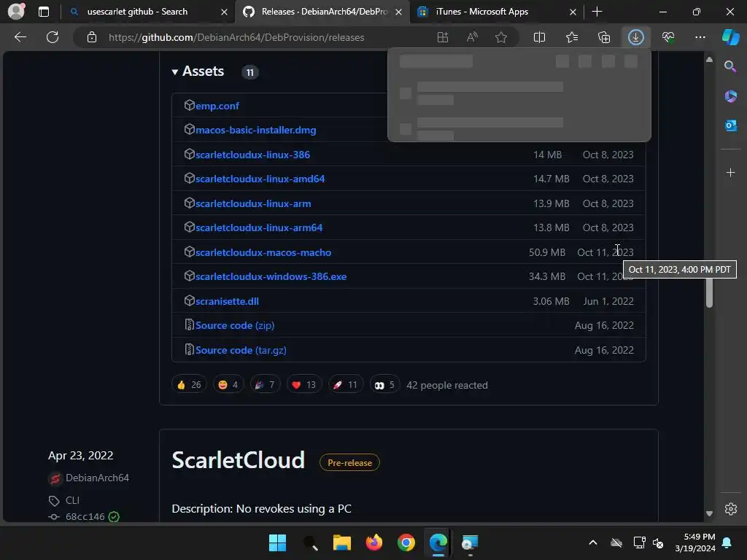Click package icon beside scarletcloudux-linux-386

(x=189, y=154)
